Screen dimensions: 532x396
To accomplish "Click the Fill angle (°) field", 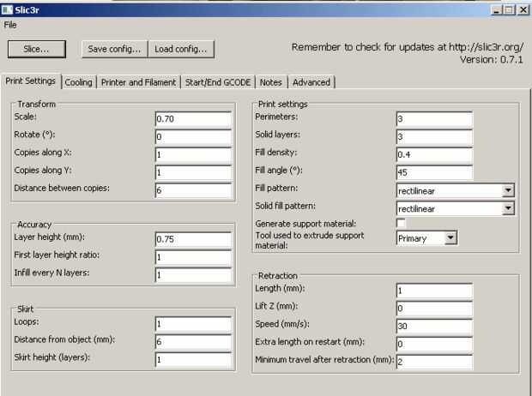I will click(x=434, y=173).
